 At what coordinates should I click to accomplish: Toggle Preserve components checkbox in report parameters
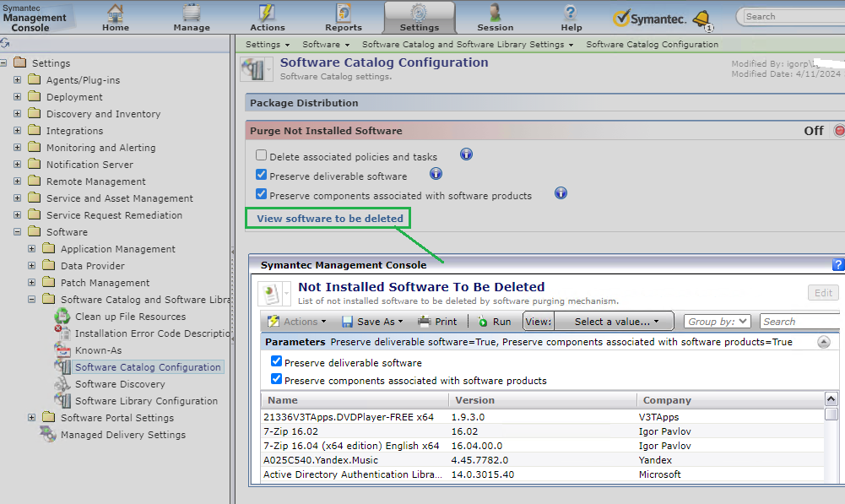coord(276,379)
